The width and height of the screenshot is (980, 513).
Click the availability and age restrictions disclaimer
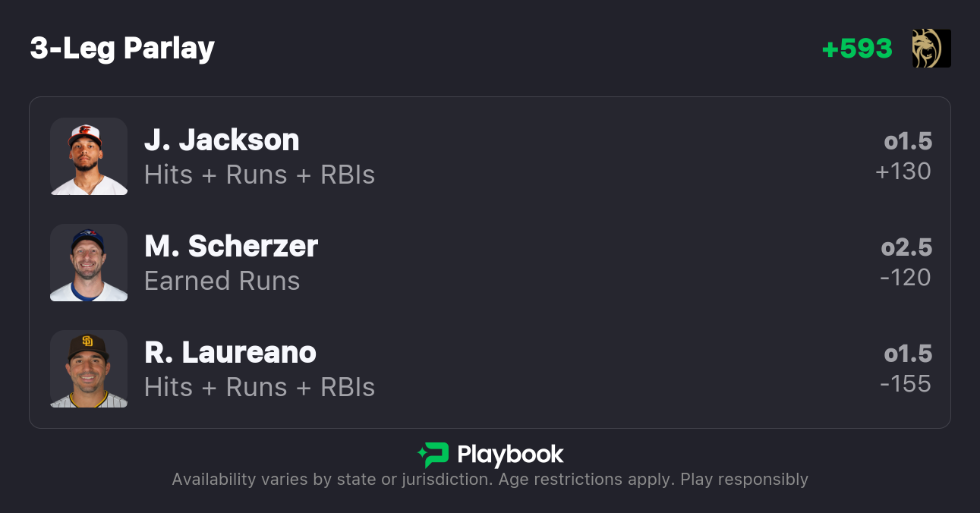point(490,480)
